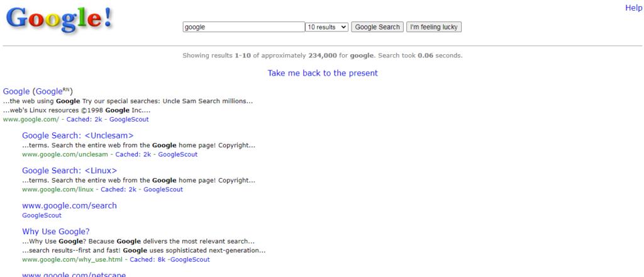Click GoogleScout under www.google.com/search
The width and height of the screenshot is (644, 277).
click(x=42, y=215)
